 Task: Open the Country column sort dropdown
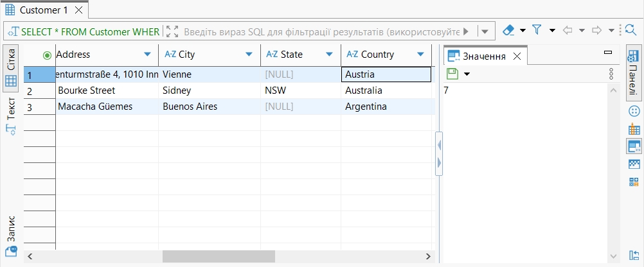pyautogui.click(x=420, y=55)
